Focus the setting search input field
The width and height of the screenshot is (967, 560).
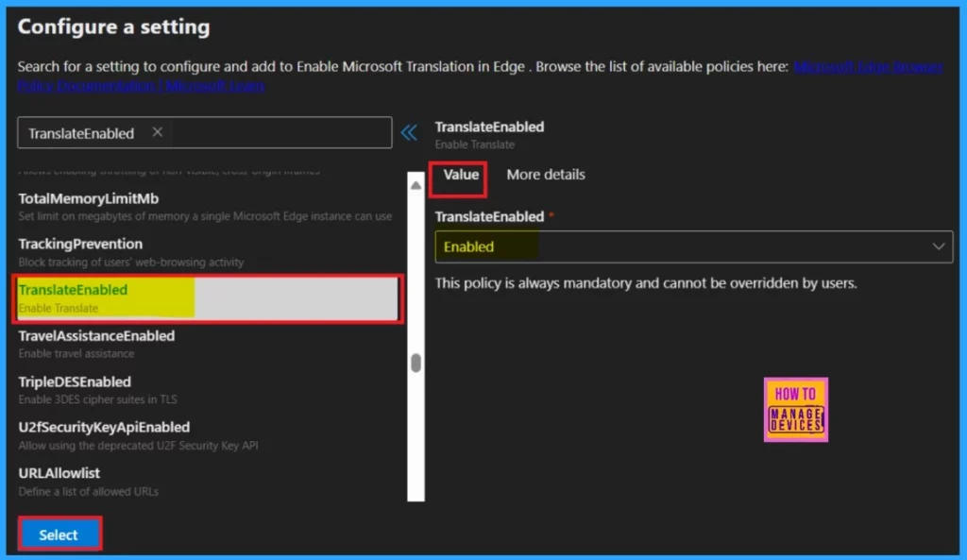click(205, 132)
